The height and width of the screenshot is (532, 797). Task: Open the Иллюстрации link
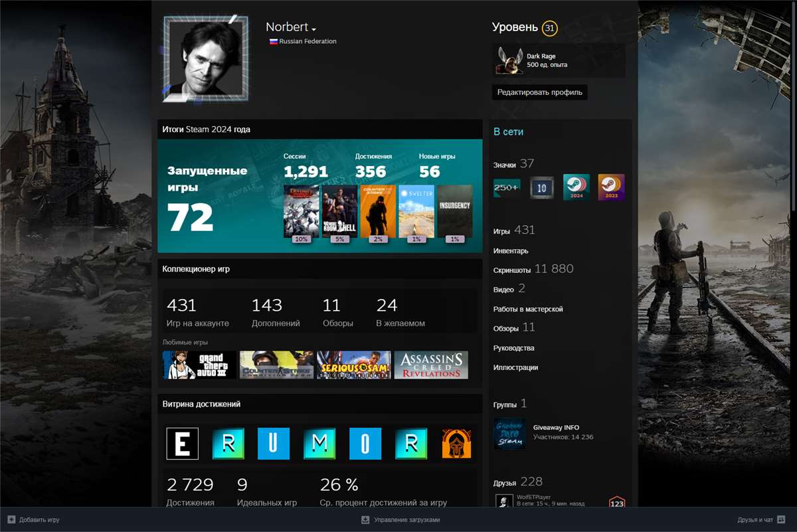click(x=515, y=367)
